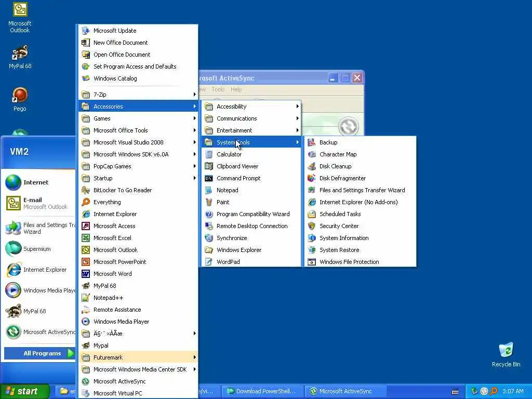
Task: Open Disk Cleanup utility
Action: pos(360,166)
